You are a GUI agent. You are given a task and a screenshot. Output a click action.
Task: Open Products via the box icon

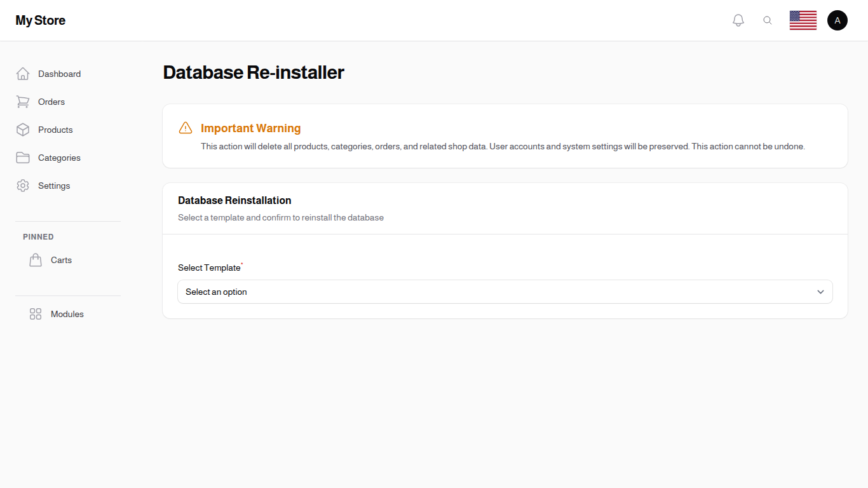point(23,130)
